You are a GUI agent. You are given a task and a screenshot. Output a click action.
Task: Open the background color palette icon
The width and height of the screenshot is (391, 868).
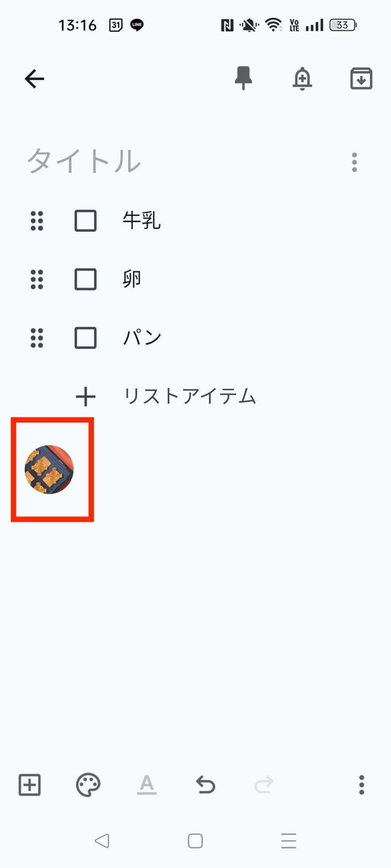point(88,785)
